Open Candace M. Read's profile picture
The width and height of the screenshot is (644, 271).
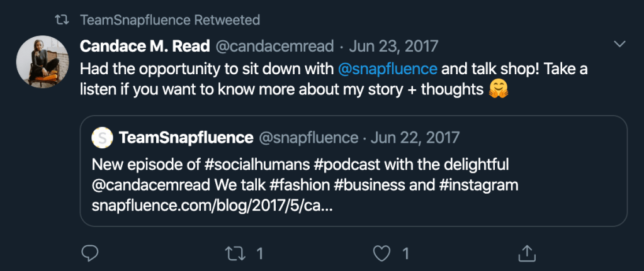(x=42, y=62)
